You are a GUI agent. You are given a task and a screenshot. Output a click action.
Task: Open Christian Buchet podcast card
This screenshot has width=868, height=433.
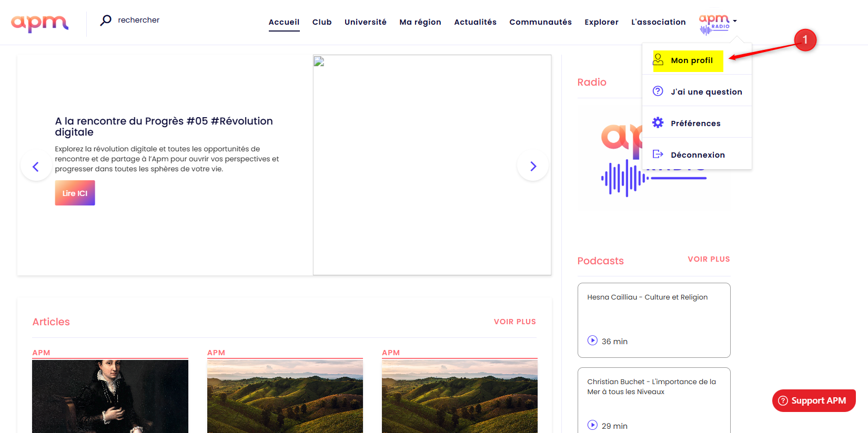[654, 400]
